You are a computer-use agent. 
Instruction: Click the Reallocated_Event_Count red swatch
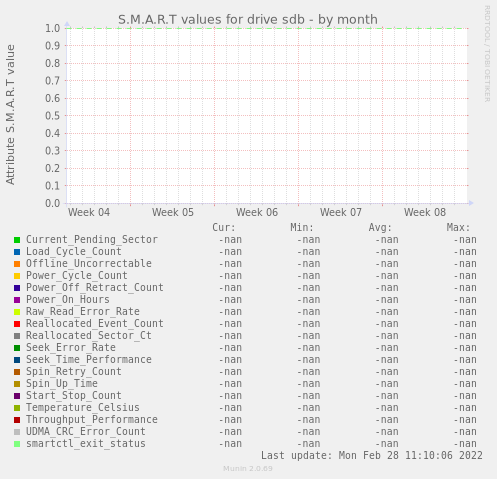click(17, 324)
